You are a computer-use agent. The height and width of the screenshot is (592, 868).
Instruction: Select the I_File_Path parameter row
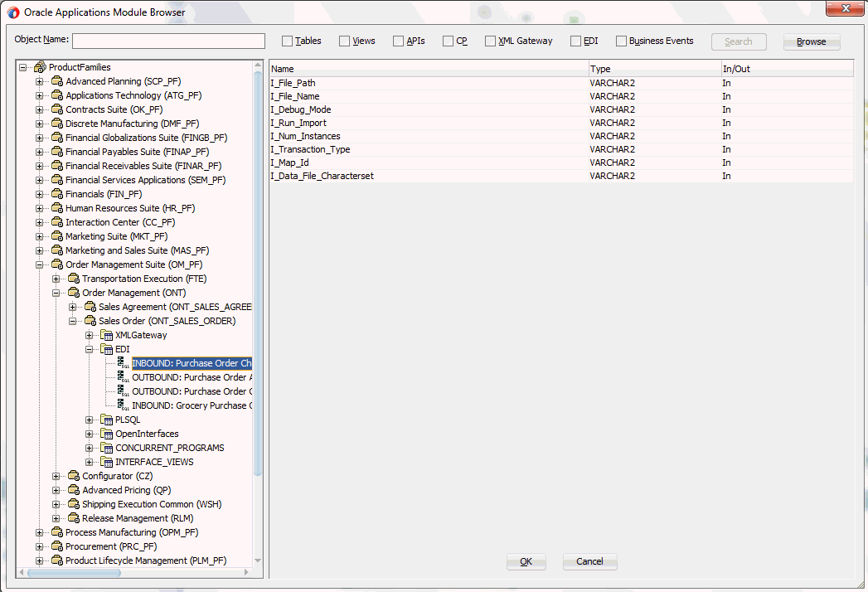point(561,83)
